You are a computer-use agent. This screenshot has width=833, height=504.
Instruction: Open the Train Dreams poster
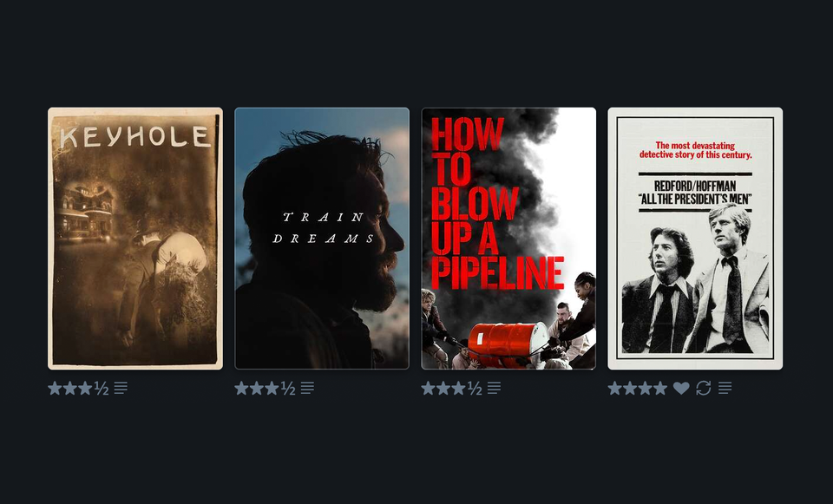click(x=322, y=239)
